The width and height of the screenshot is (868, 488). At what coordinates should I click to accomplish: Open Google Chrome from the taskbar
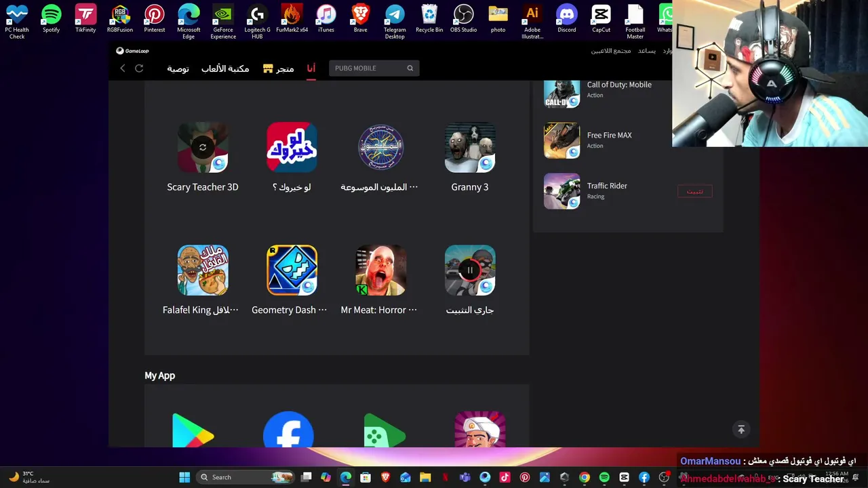(584, 477)
